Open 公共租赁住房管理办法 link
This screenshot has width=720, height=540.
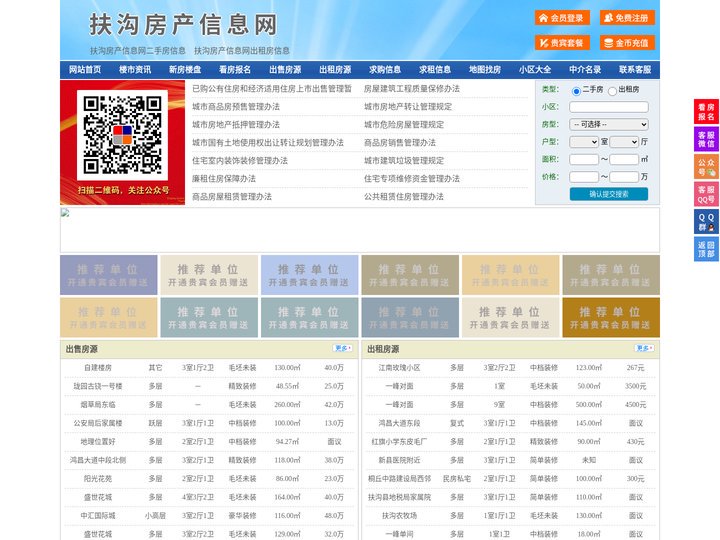[x=404, y=197]
